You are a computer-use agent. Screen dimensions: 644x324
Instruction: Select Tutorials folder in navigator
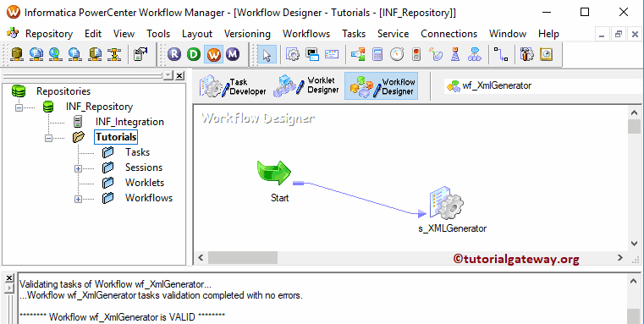click(x=116, y=137)
